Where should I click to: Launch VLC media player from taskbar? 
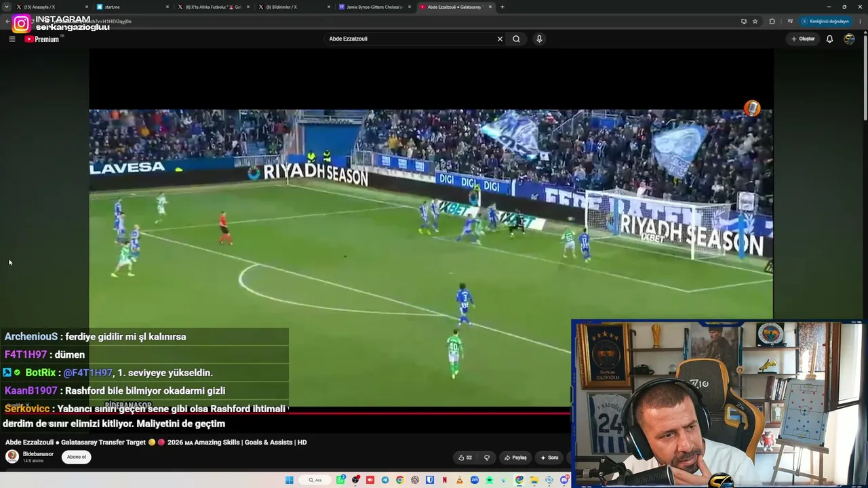click(x=460, y=480)
